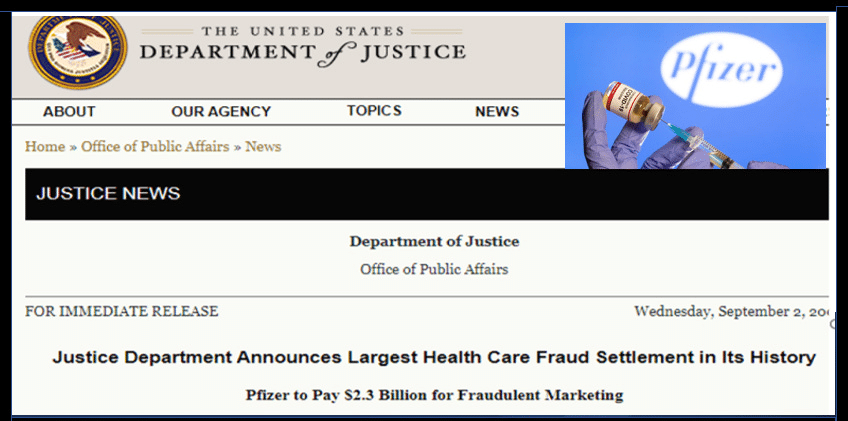Click the vaccine vial in the image
This screenshot has width=848, height=421.
point(634,104)
